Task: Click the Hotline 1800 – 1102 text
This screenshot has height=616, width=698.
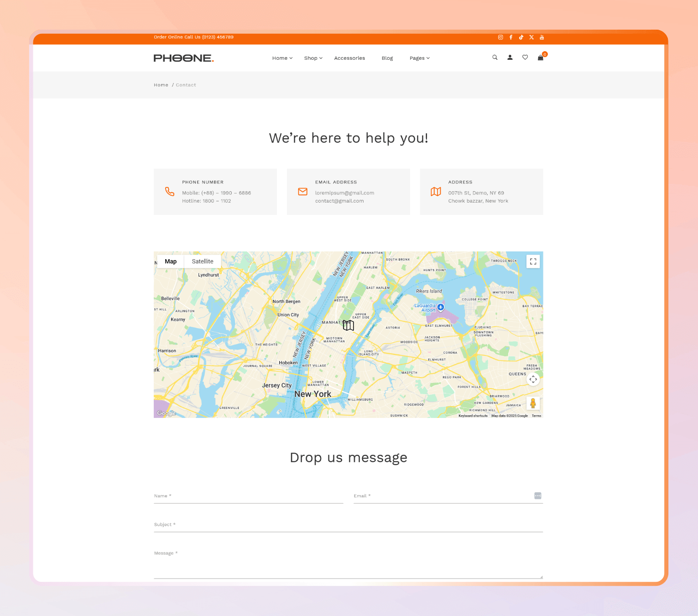Action: [207, 201]
